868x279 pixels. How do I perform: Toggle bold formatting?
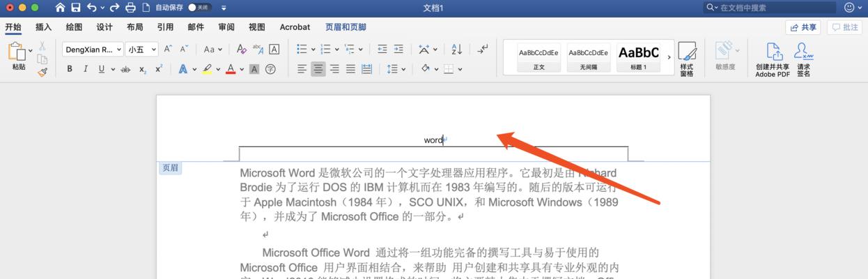point(70,69)
